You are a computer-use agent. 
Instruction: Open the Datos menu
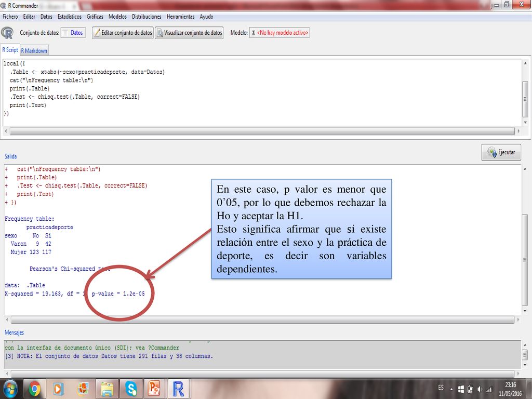pos(46,16)
